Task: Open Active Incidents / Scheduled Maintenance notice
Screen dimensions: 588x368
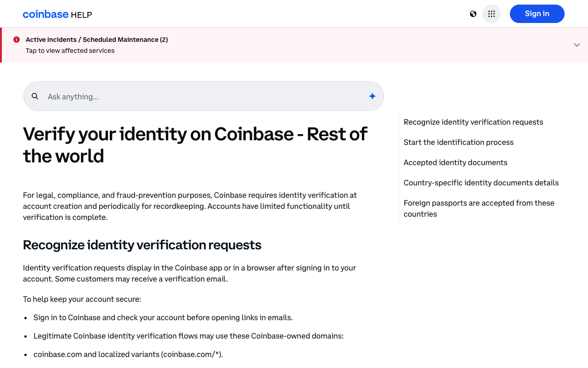Action: (97, 40)
